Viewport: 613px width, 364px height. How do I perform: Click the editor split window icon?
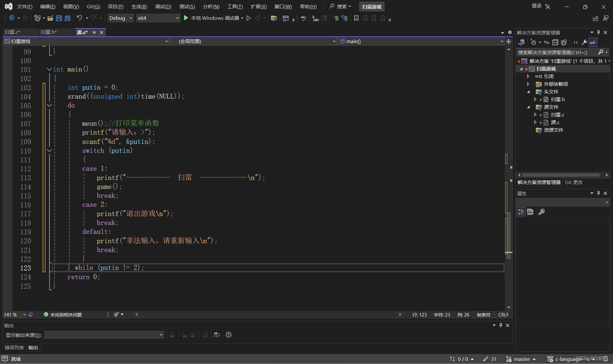(x=509, y=41)
